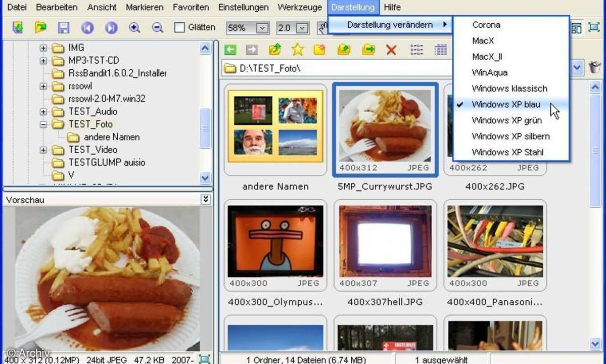Open the Hilfe menu
Screen dimensions: 606x364
click(392, 7)
